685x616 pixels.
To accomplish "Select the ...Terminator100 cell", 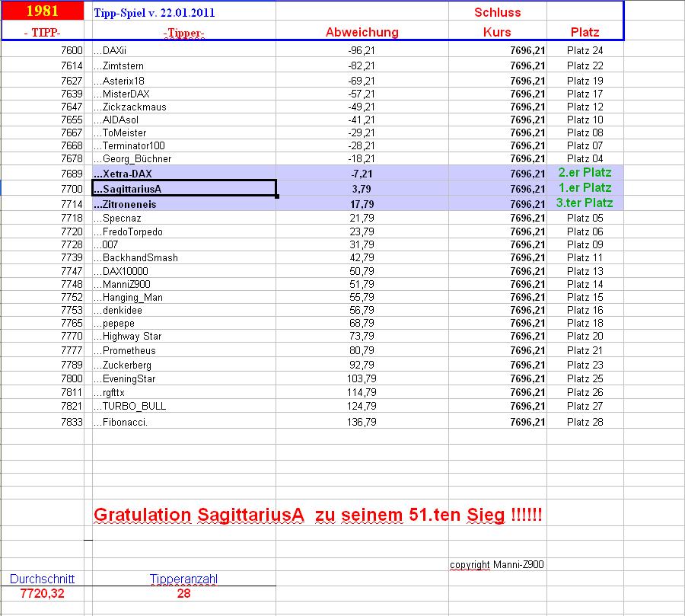I will coord(184,145).
